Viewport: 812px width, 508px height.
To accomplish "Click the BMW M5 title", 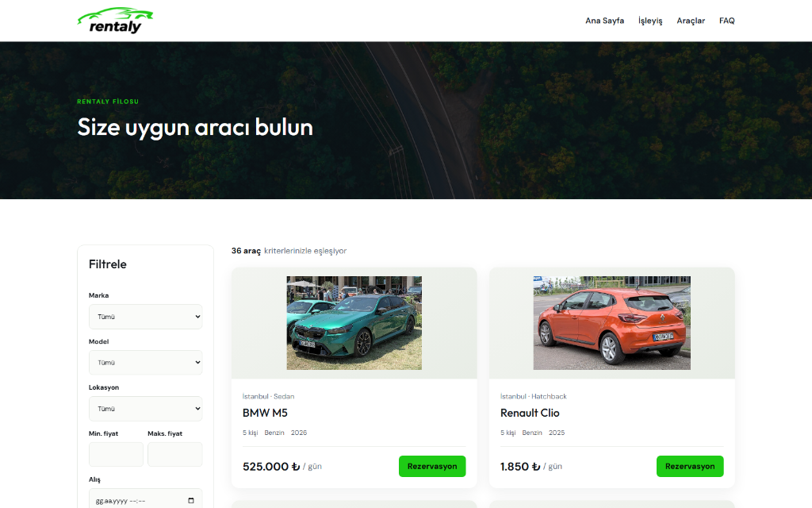I will 265,413.
